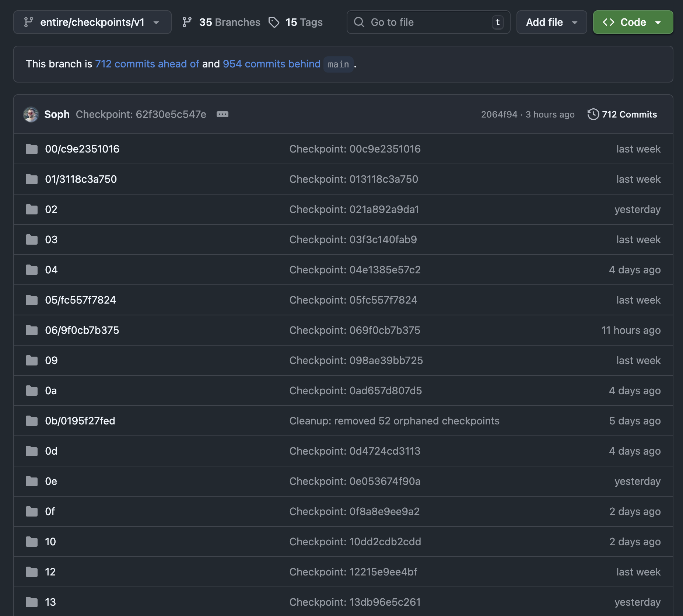Click the tags icon beside 15 Tags

[274, 22]
